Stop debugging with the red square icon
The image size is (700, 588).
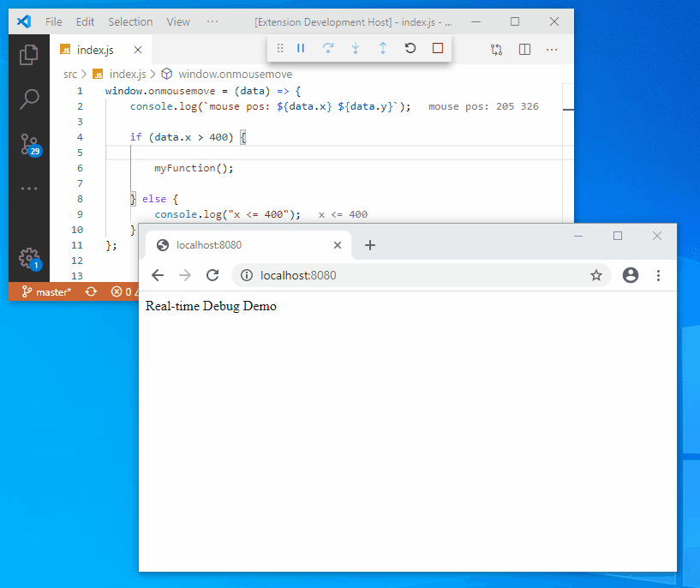(437, 48)
